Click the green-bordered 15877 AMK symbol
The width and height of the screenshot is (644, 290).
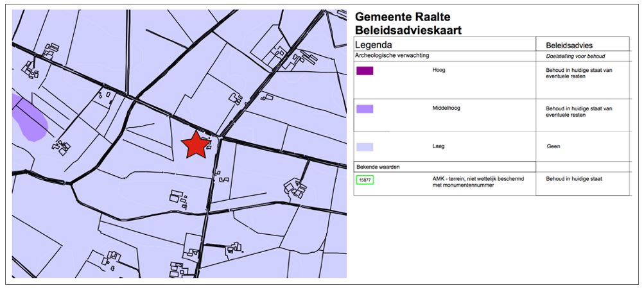365,180
